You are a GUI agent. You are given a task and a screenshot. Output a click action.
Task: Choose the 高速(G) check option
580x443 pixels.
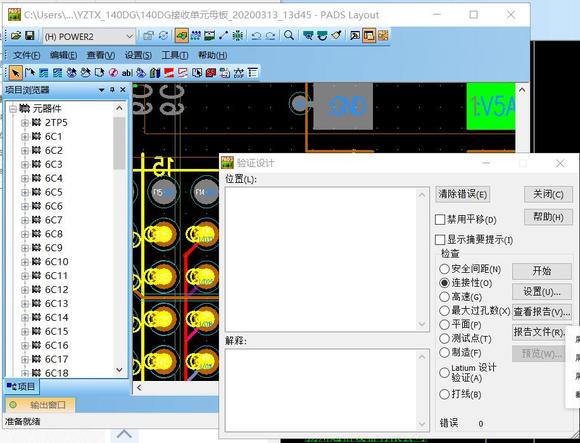(x=444, y=297)
